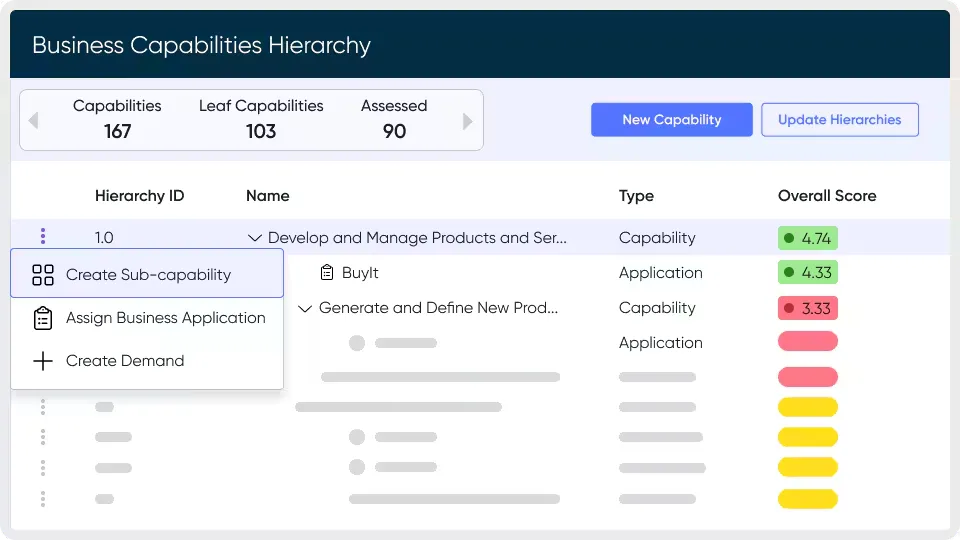Collapse the Generate and Define New Products row
Viewport: 960px width, 540px height.
tap(305, 308)
